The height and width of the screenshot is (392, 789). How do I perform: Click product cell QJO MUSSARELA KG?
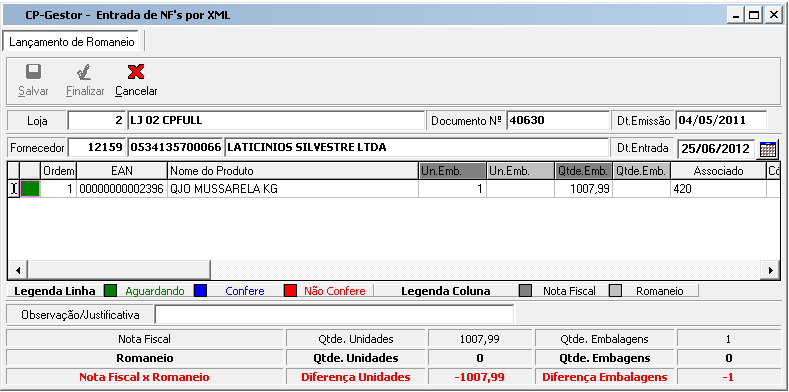pos(292,189)
